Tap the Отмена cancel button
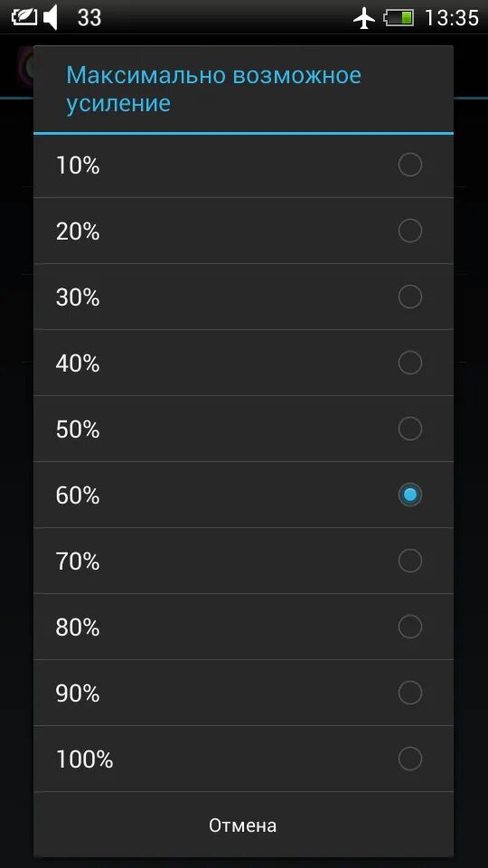The height and width of the screenshot is (868, 488). click(243, 825)
